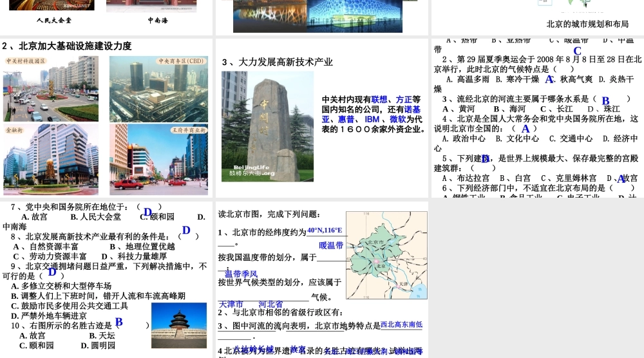Click option D. 圆明园
The height and width of the screenshot is (358, 644).
[98, 345]
